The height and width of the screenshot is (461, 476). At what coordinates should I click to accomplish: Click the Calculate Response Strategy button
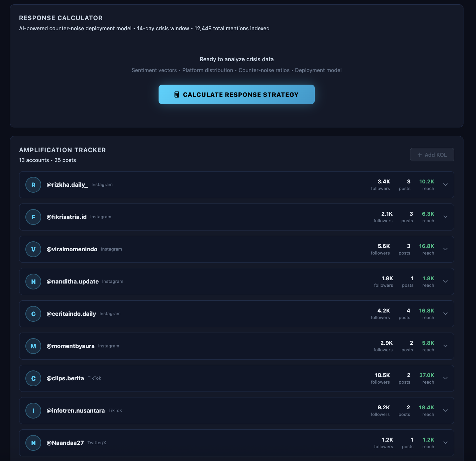tap(237, 95)
